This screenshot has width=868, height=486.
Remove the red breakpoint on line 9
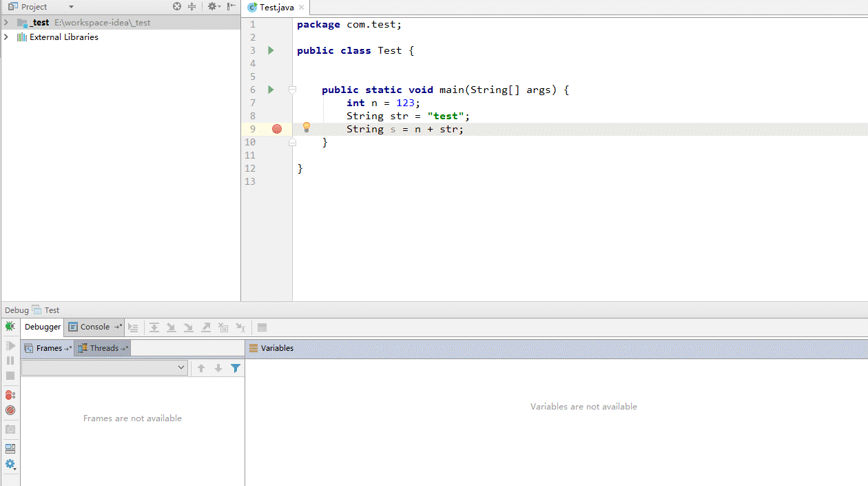[277, 129]
